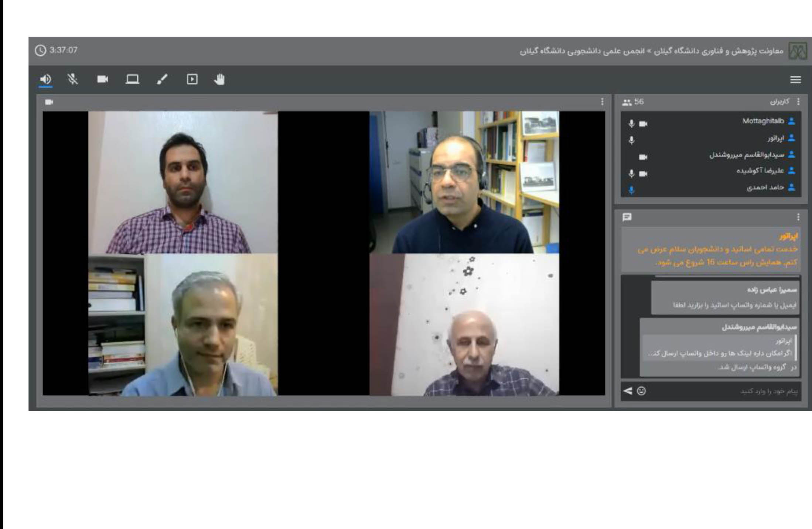
Task: Toggle the speaker audio icon
Action: pos(45,79)
